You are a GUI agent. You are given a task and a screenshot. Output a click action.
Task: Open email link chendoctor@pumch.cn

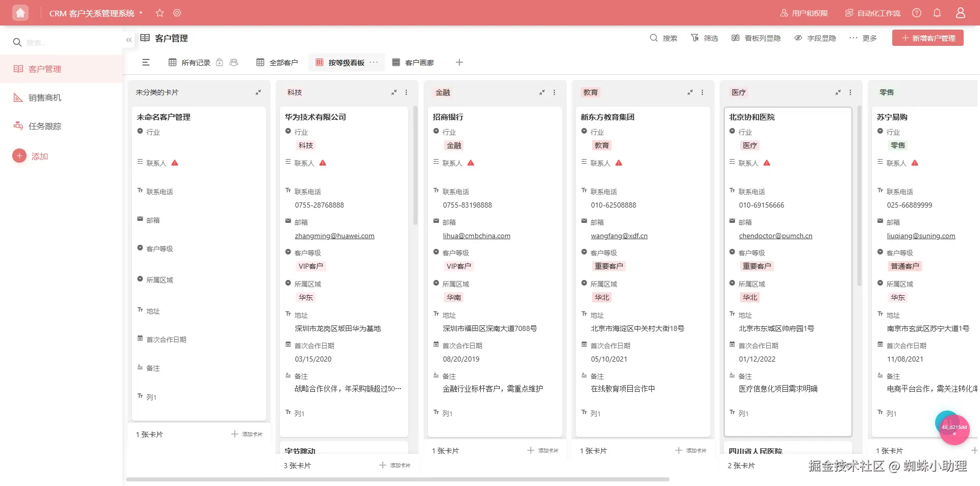coord(776,236)
